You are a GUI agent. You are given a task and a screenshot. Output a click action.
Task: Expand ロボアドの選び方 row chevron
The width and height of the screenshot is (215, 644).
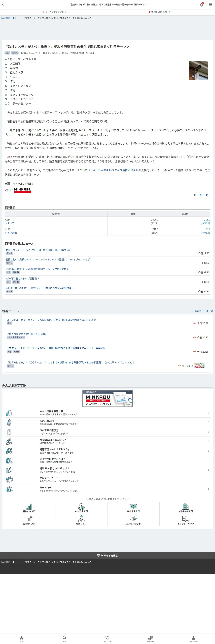coord(209,432)
